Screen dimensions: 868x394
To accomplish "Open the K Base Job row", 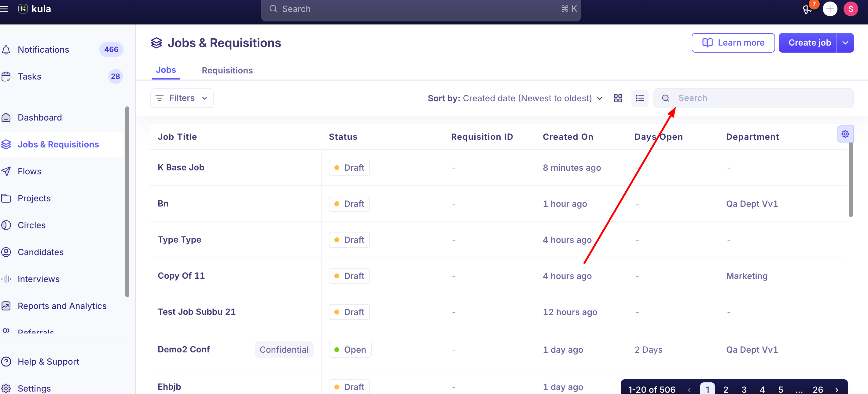I will tap(498, 168).
